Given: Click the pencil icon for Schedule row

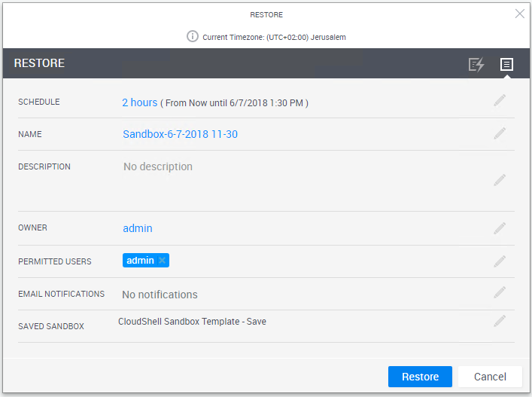Looking at the screenshot, I should tap(500, 100).
